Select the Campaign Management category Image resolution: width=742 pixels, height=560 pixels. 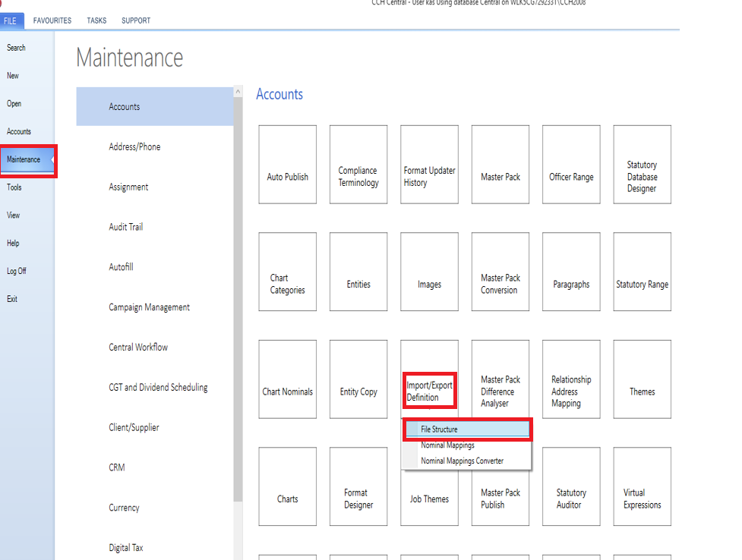pyautogui.click(x=149, y=307)
